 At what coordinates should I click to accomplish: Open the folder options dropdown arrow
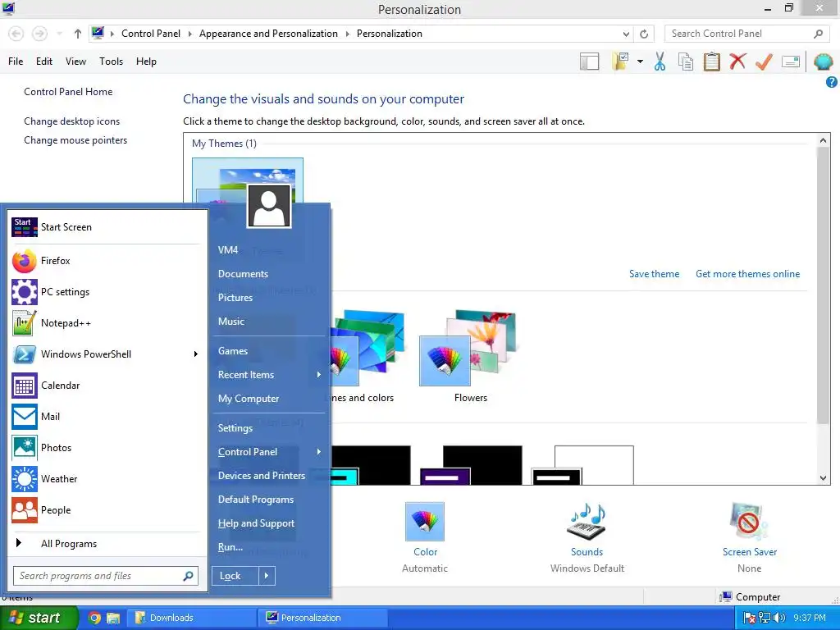640,62
